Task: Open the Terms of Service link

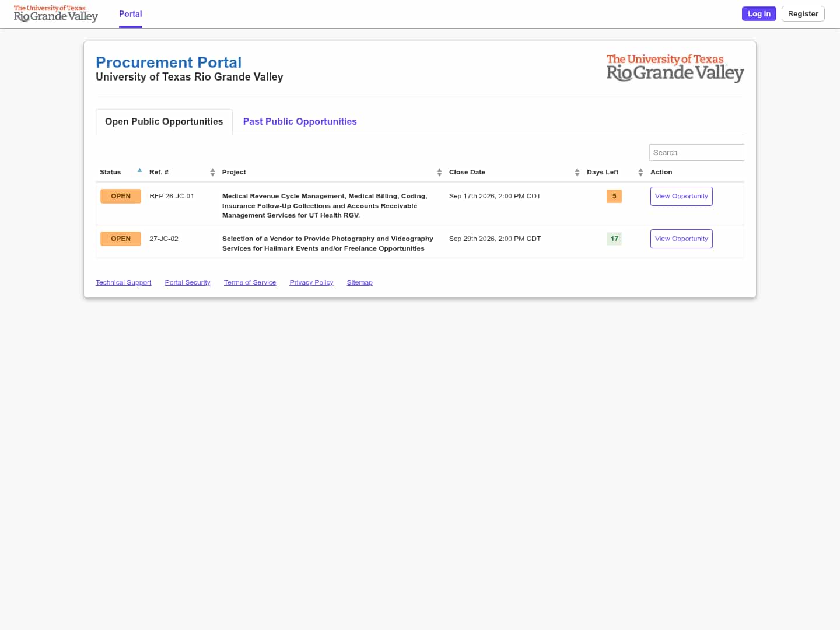Action: pos(250,282)
